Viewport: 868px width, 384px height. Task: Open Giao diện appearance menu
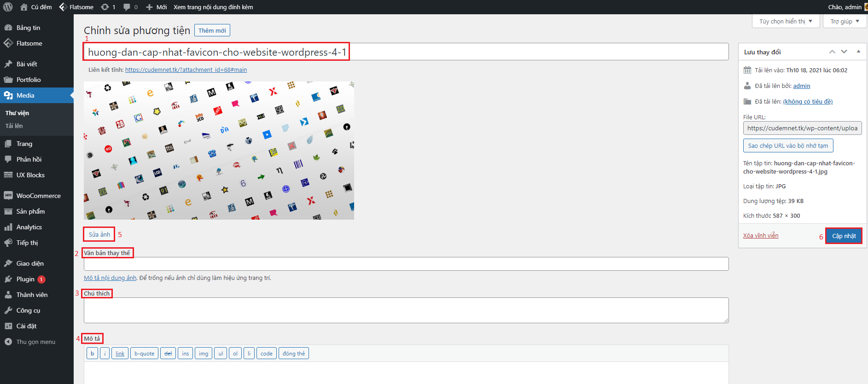click(x=37, y=263)
